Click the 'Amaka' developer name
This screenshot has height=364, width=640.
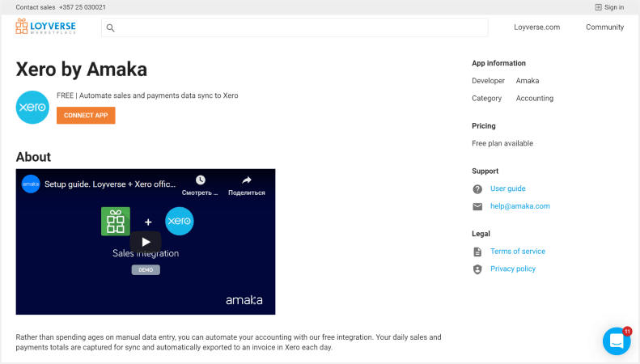(528, 81)
